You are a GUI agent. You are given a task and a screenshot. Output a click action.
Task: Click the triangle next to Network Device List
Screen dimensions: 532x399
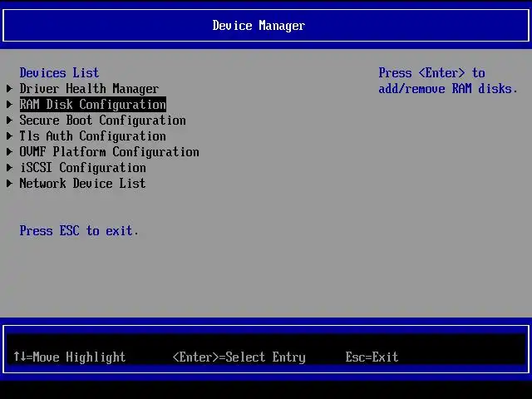point(9,184)
